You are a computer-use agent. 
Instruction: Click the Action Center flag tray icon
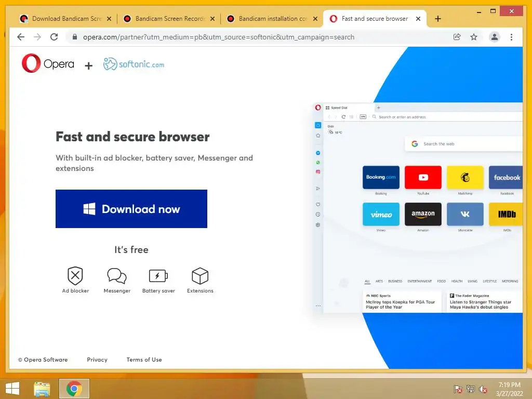[458, 389]
